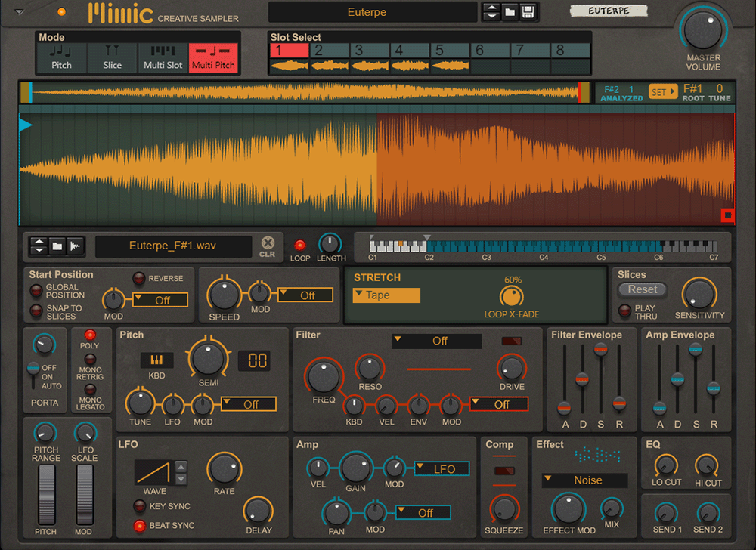
Task: Toggle the Filter on/off switch
Action: click(512, 341)
